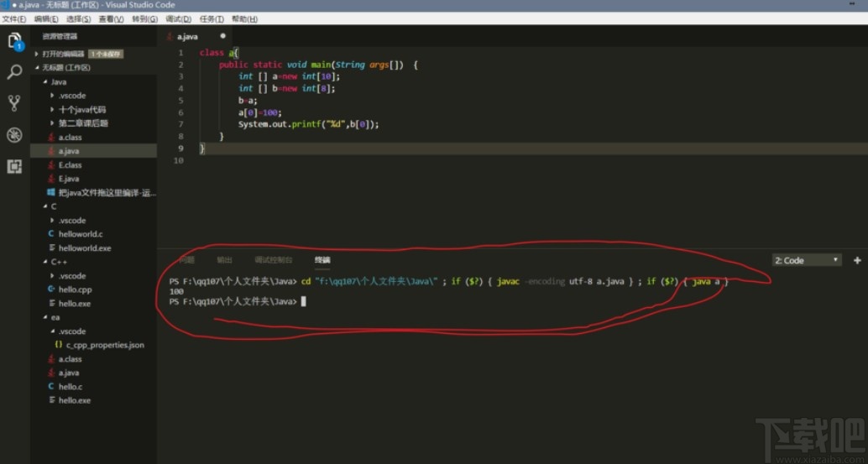
Task: Click the 'b=a;' code line
Action: click(x=248, y=101)
